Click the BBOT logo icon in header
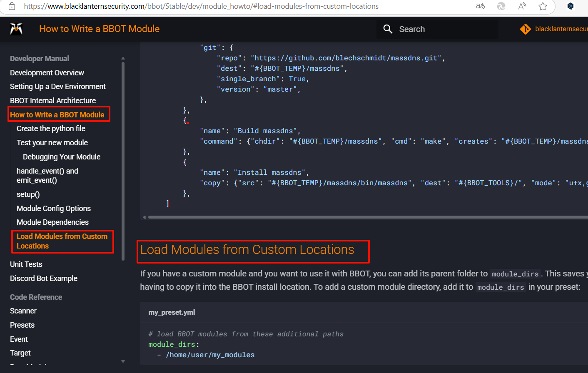The image size is (588, 373). pos(16,29)
